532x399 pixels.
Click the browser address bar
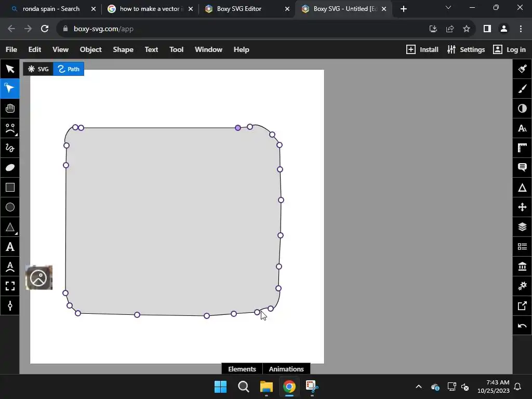(237, 29)
